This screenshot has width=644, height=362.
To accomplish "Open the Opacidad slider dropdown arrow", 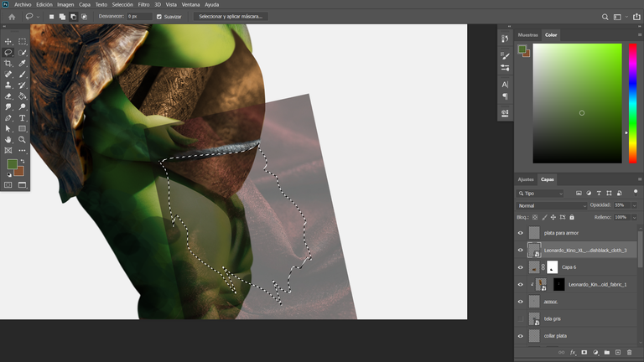I will point(634,205).
